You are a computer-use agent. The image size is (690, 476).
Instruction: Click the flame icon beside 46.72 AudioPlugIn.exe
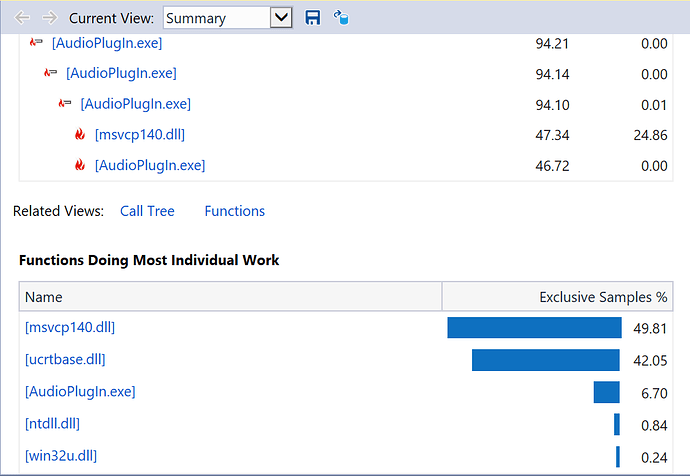pyautogui.click(x=80, y=165)
